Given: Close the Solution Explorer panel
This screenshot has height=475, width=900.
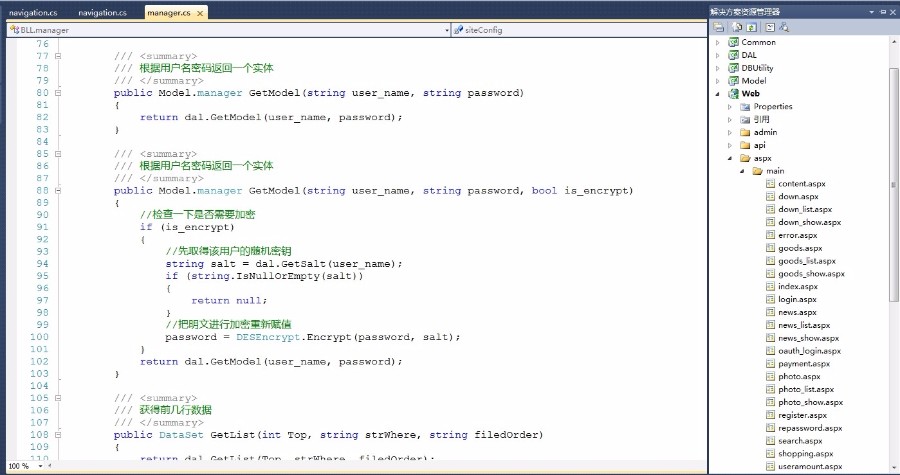Looking at the screenshot, I should pyautogui.click(x=893, y=11).
